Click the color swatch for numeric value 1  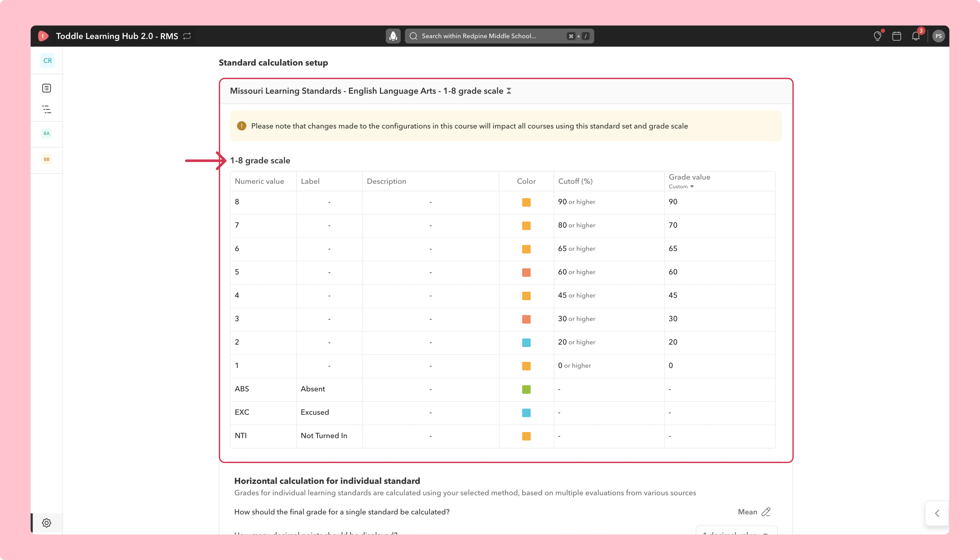[526, 366]
